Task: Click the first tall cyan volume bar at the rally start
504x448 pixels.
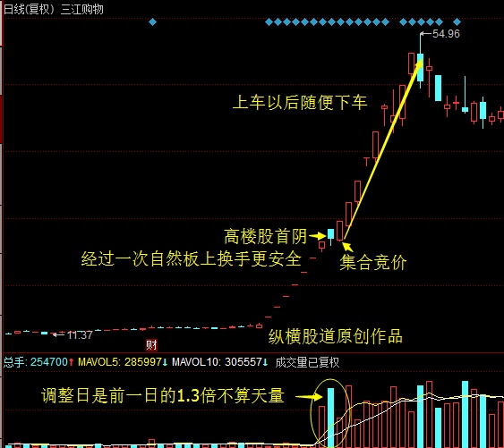Action: [x=330, y=418]
